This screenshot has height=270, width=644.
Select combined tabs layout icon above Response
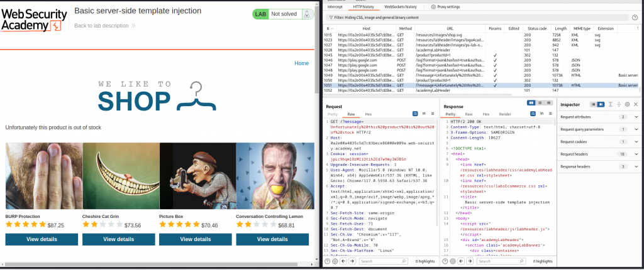pyautogui.click(x=548, y=102)
